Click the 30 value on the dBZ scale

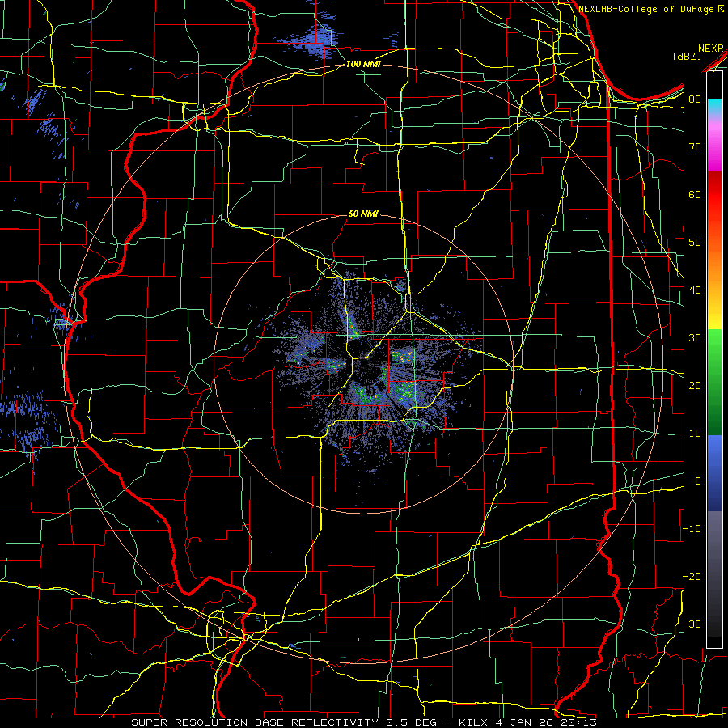[x=695, y=337]
